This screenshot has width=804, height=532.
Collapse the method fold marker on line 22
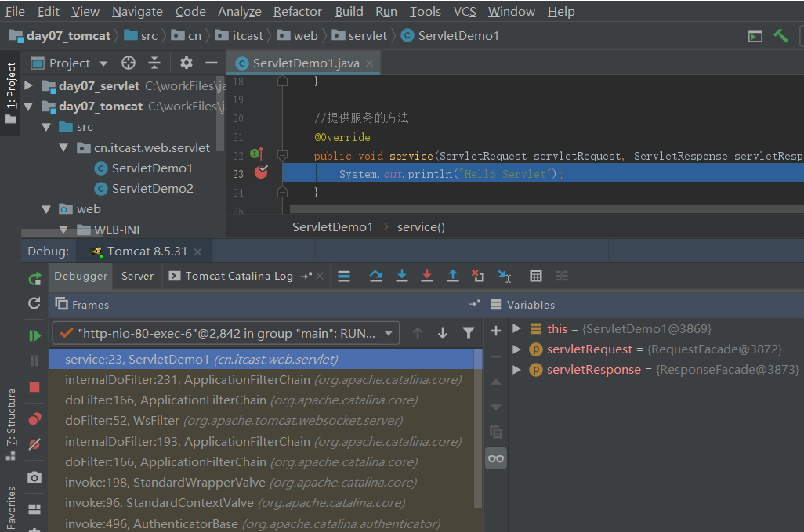tap(282, 154)
